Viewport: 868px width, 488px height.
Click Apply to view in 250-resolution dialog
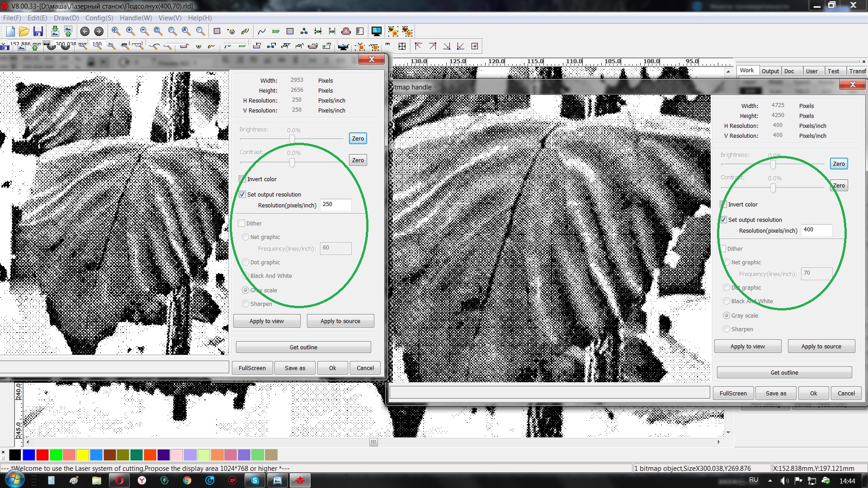[267, 321]
